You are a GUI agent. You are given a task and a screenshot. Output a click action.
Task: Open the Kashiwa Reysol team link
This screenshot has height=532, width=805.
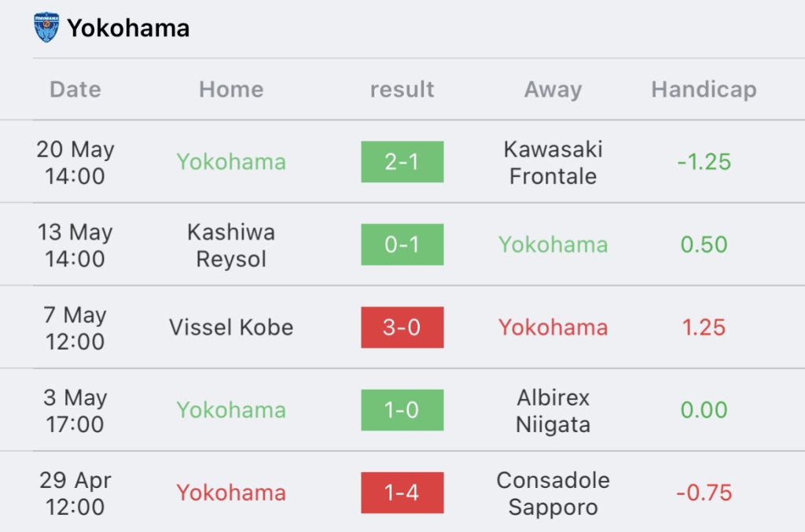pyautogui.click(x=231, y=244)
